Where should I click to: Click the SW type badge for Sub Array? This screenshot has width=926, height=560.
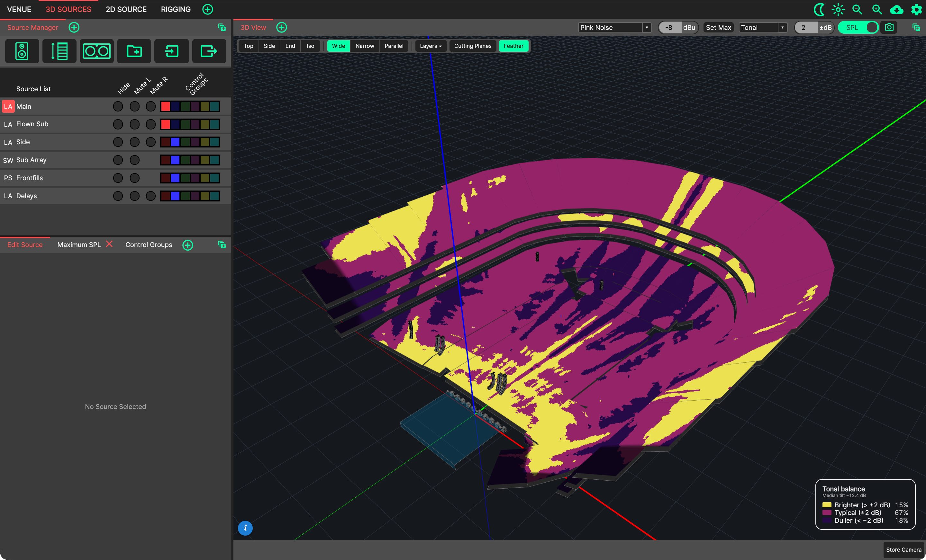tap(8, 160)
